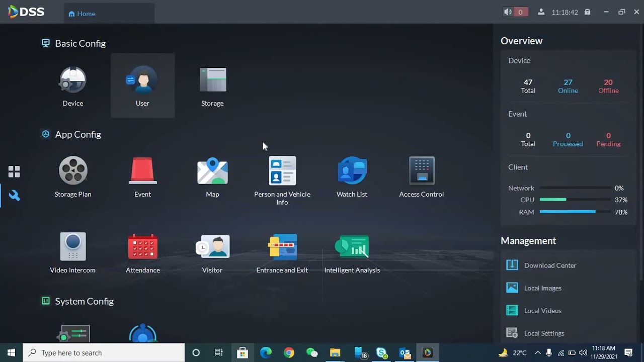Screen dimensions: 644x362
Task: Switch to applications grid in left sidebar
Action: click(14, 172)
